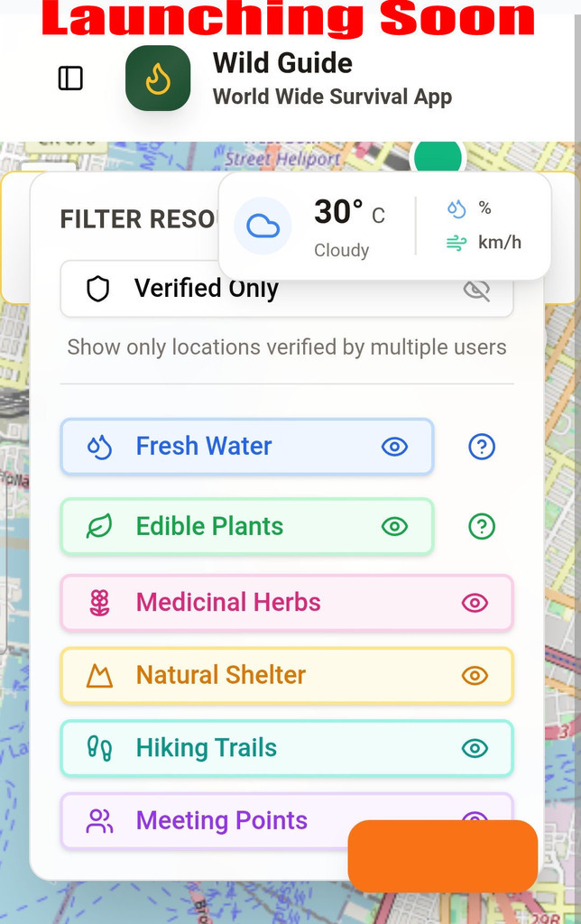Select the Medicinal Herbs filter
Image resolution: width=581 pixels, height=924 pixels.
point(228,603)
